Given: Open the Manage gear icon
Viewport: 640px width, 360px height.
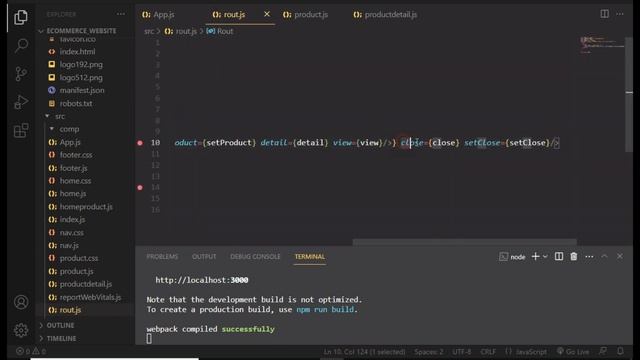Looking at the screenshot, I should tap(21, 330).
